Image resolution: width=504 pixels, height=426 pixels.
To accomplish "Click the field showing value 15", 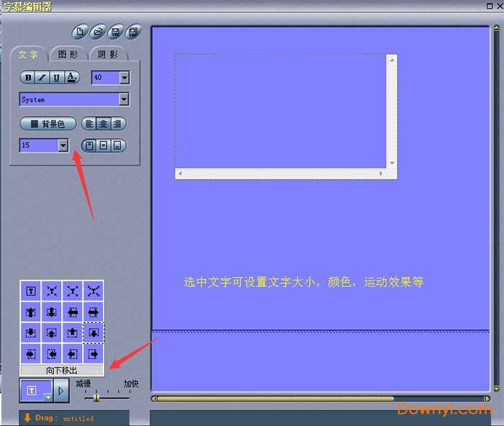I will click(39, 146).
